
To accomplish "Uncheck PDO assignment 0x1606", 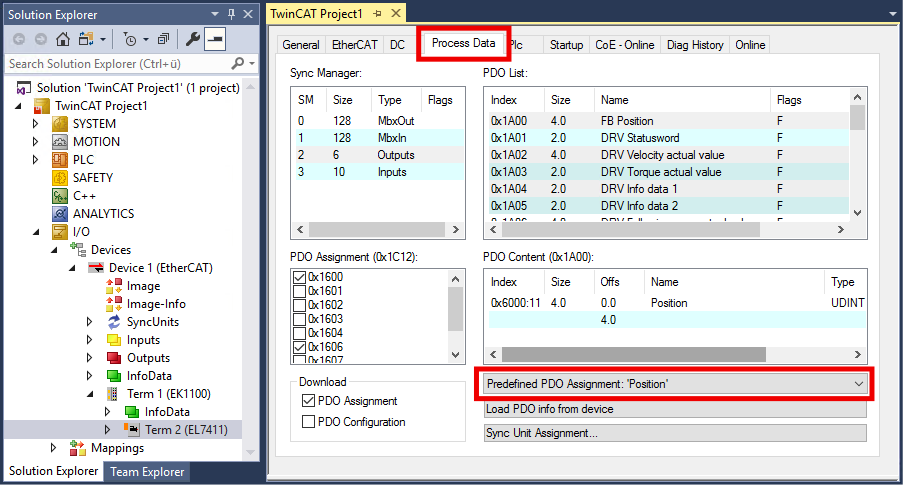I will (x=299, y=347).
